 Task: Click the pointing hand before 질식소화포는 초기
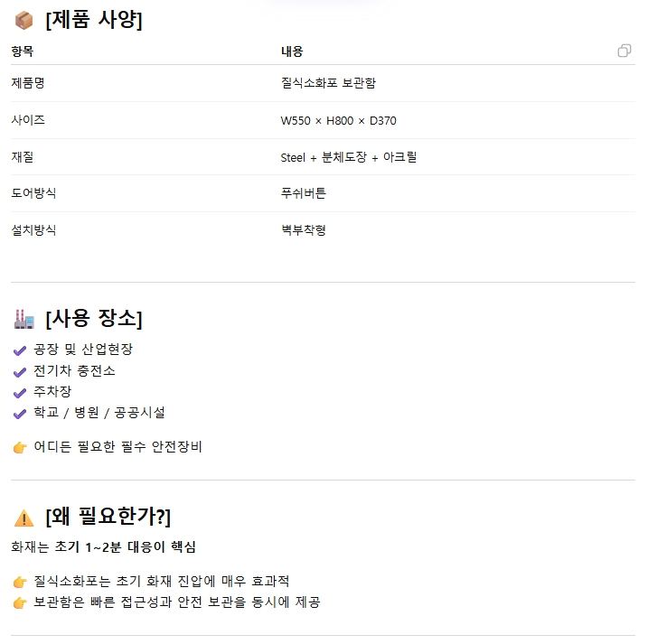point(20,582)
